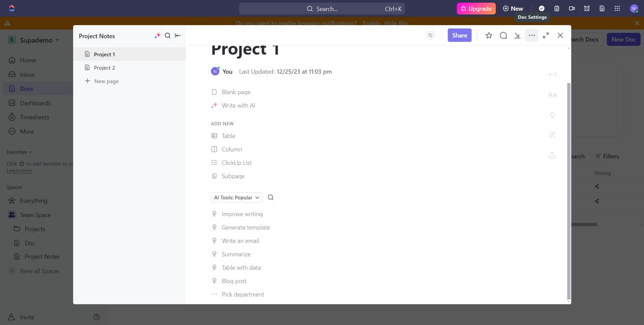This screenshot has height=325, width=644.
Task: Collapse the Project Notes page list panel
Action: (177, 36)
